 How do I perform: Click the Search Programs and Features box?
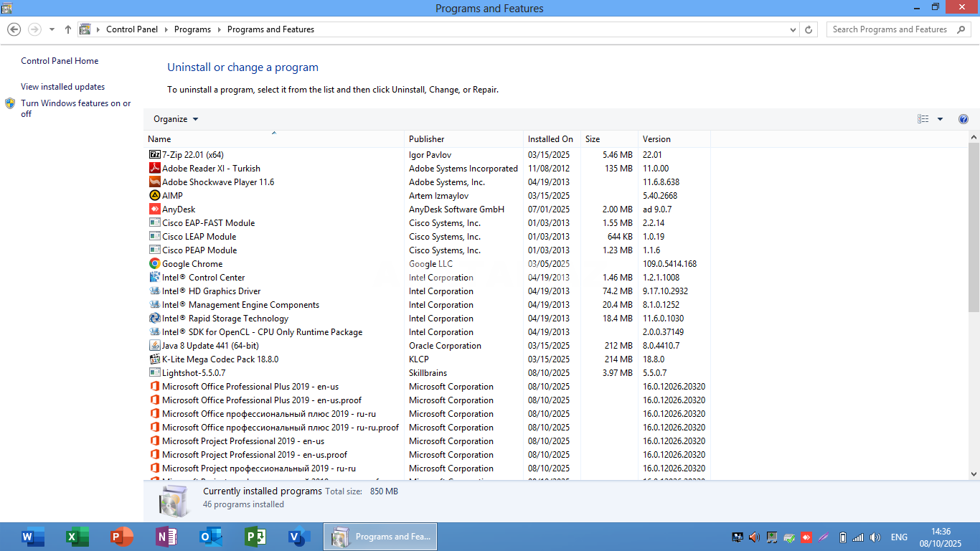tap(899, 29)
